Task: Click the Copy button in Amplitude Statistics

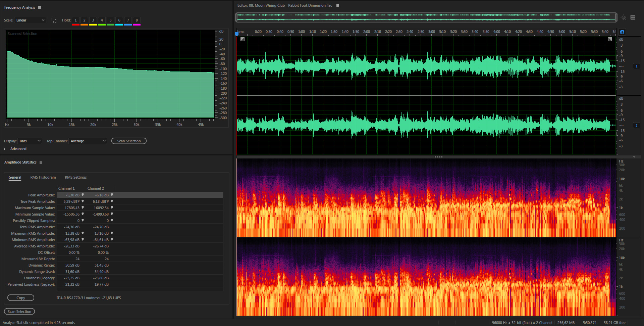Action: (x=21, y=298)
